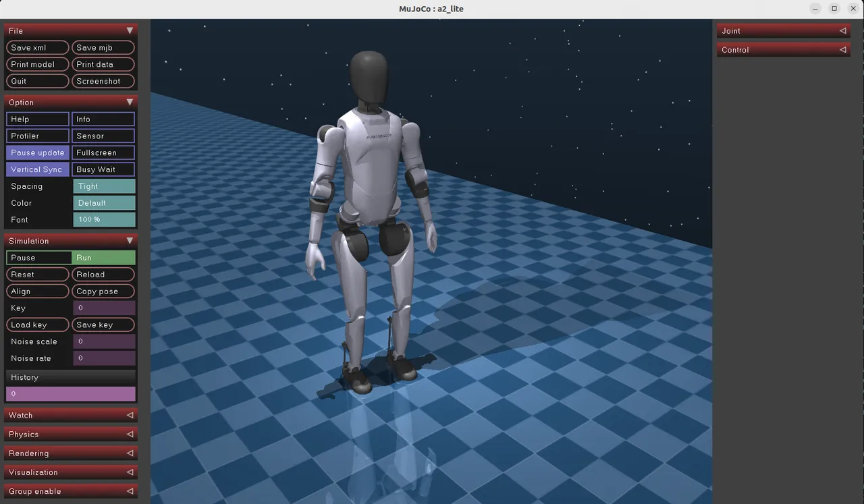Toggle the Sensor display

[x=103, y=136]
